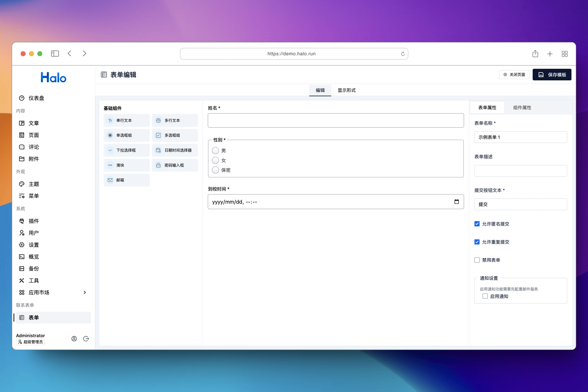Click the logout icon at sidebar bottom
Image resolution: width=588 pixels, height=392 pixels.
point(86,339)
